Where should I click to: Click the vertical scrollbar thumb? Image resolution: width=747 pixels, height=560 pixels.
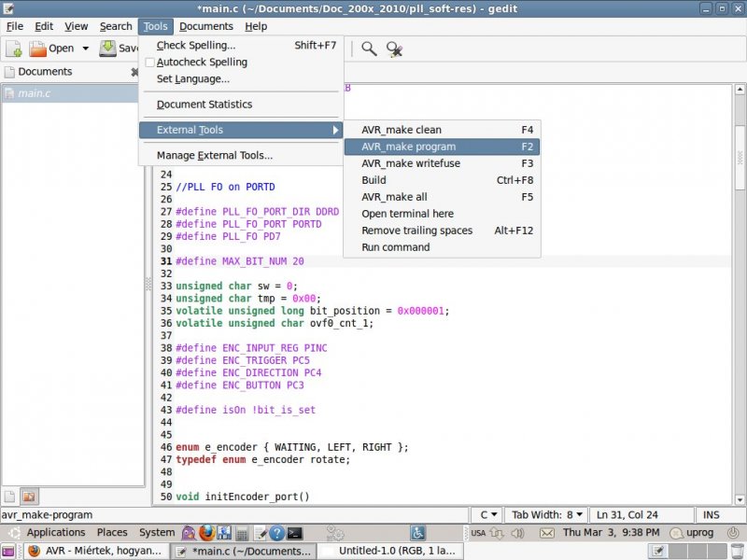(740, 157)
